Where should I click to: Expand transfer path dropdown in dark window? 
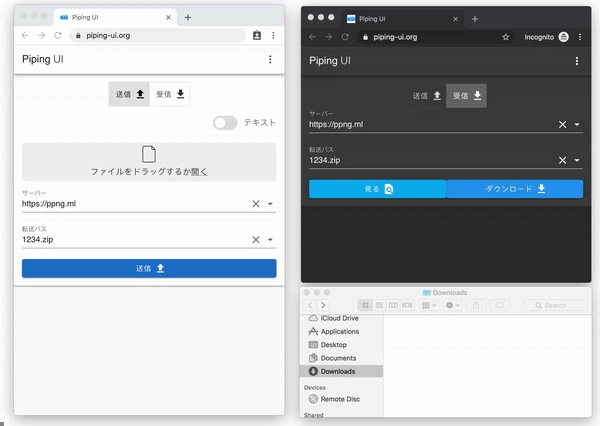[577, 160]
